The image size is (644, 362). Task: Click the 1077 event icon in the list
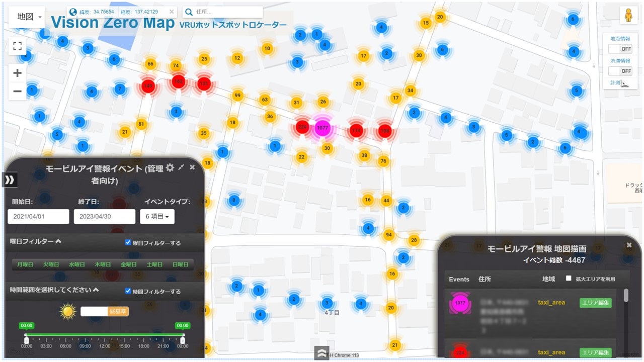coord(460,303)
